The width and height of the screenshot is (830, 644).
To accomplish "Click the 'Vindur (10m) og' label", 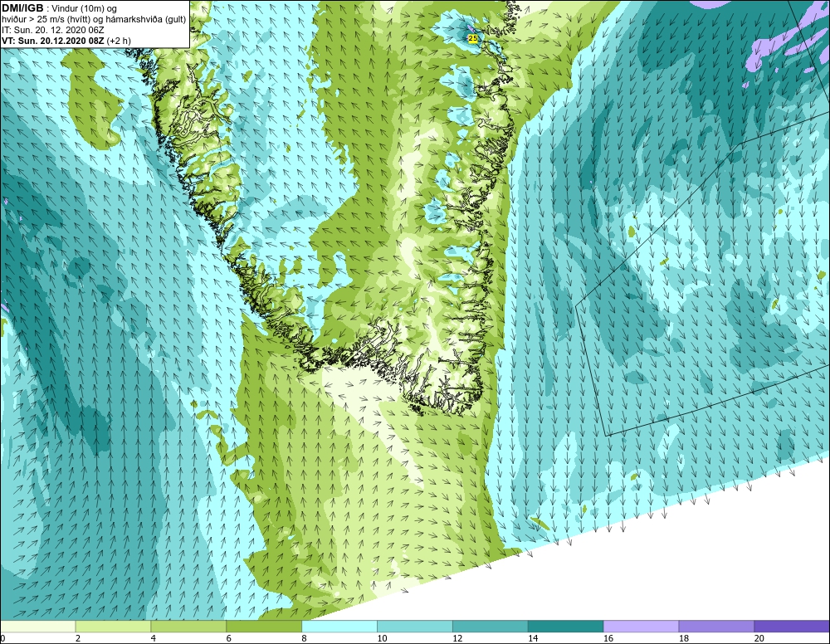I will 84,8.
